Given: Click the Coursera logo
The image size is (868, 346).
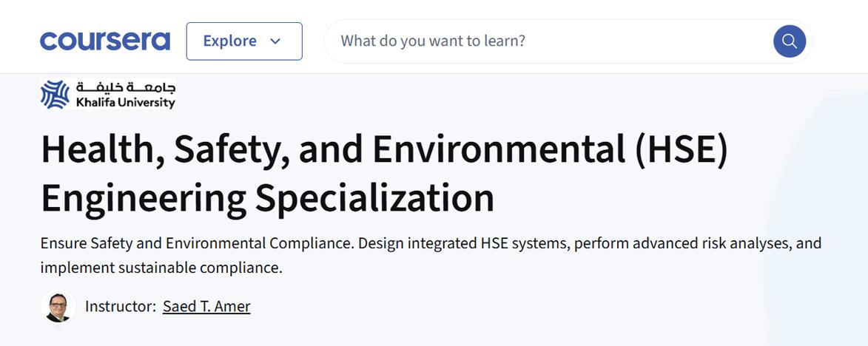Looking at the screenshot, I should pyautogui.click(x=104, y=41).
